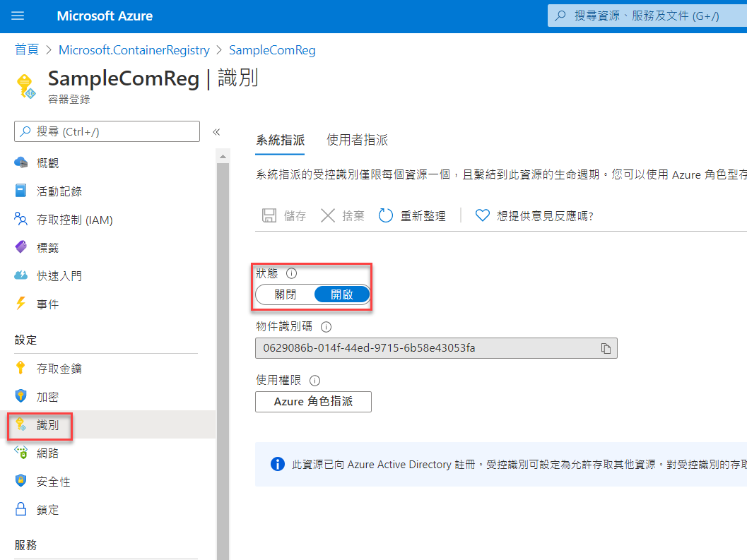Collapse the sidebar with the double chevron
The height and width of the screenshot is (560, 747).
(x=216, y=132)
